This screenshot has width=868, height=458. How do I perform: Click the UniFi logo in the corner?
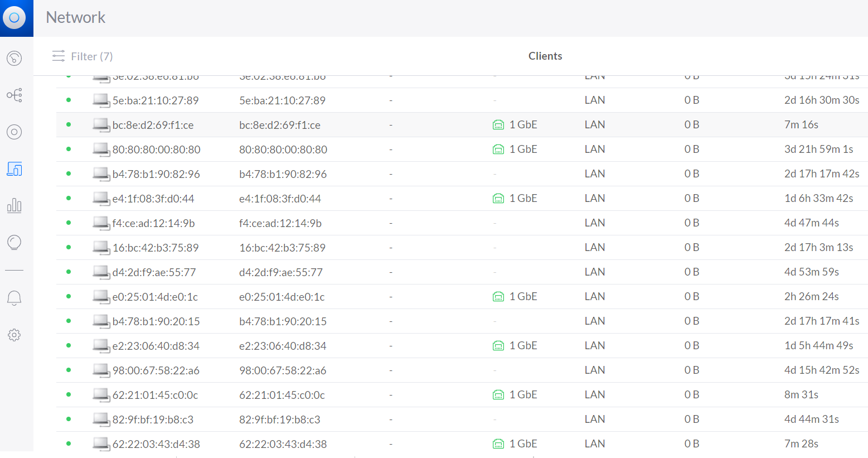(14, 18)
